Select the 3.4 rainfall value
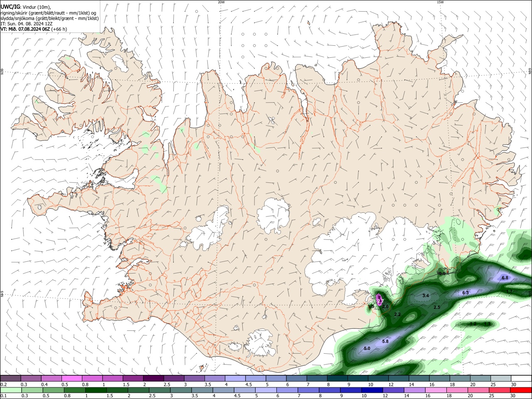The width and height of the screenshot is (532, 399). tap(426, 296)
